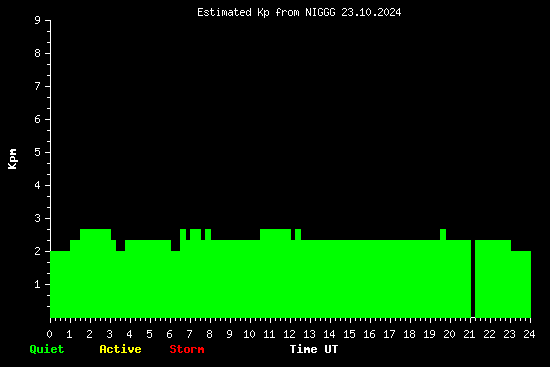Screen dimensions: 550x367
Task: Click the x-axis hour label 6
Action: tap(169, 334)
